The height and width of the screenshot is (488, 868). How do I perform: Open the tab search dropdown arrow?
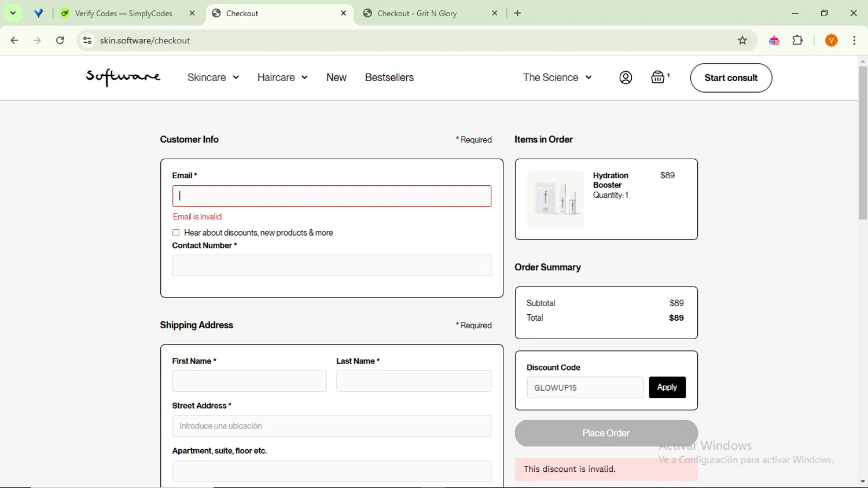tap(13, 13)
